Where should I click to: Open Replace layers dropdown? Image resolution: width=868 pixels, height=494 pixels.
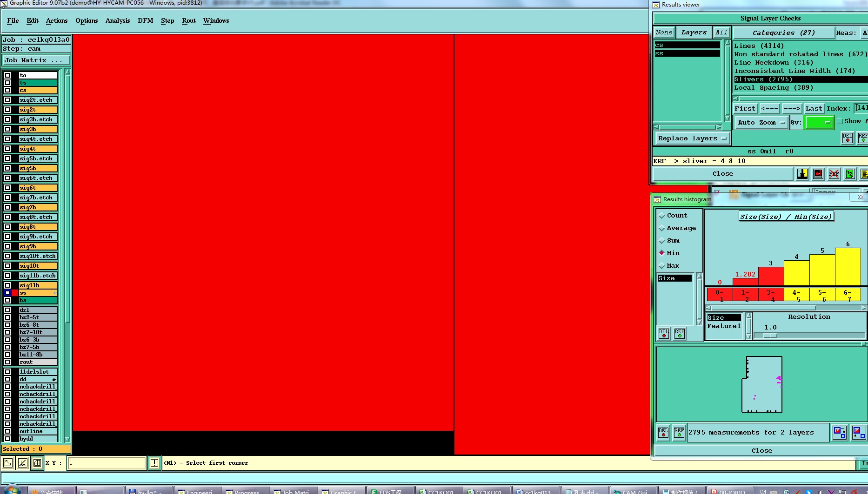[692, 138]
